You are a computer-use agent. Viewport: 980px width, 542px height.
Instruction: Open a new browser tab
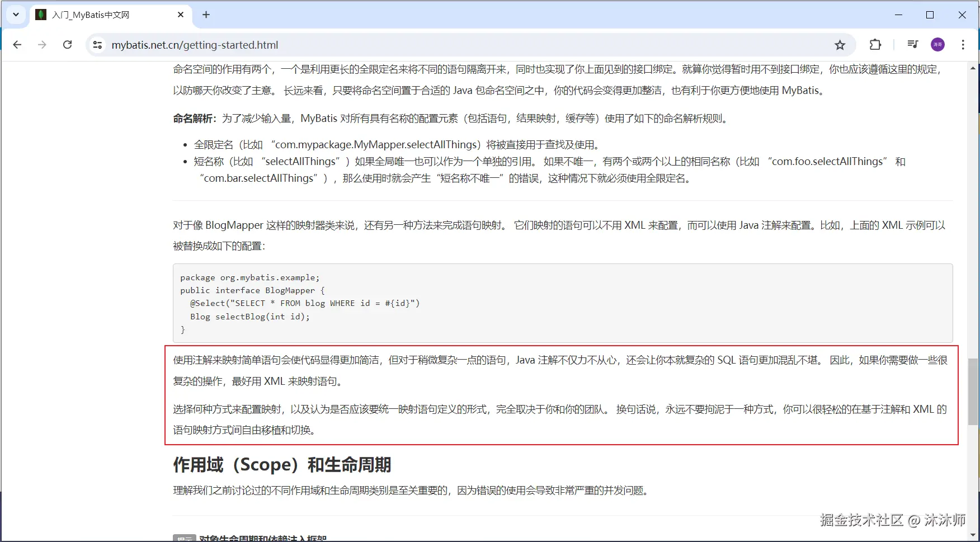206,15
